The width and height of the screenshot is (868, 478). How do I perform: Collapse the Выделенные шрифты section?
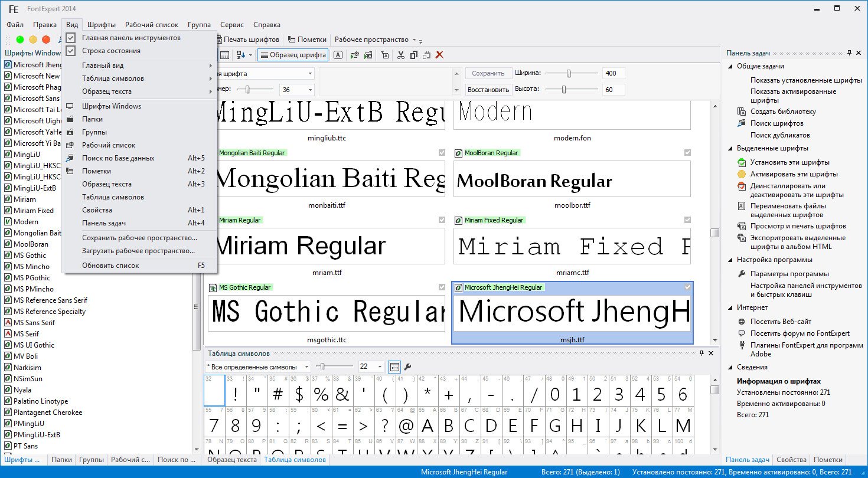tap(730, 148)
